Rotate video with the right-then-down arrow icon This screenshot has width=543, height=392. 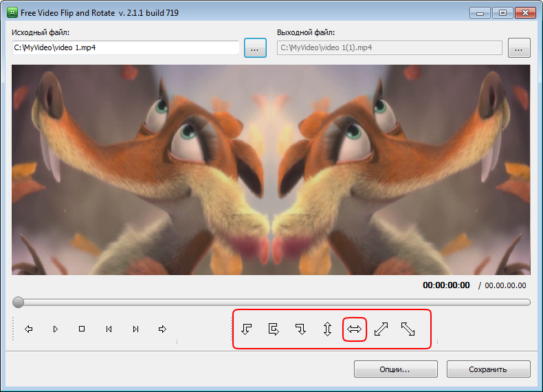(300, 329)
